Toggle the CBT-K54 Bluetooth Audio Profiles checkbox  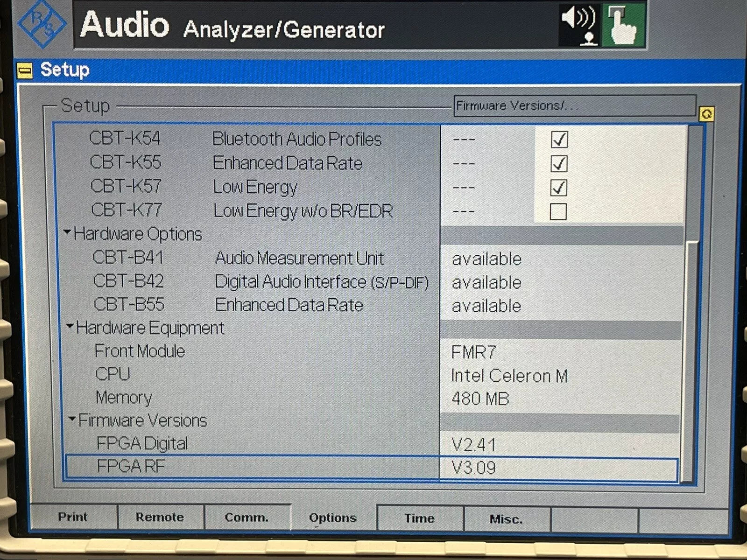[x=559, y=140]
